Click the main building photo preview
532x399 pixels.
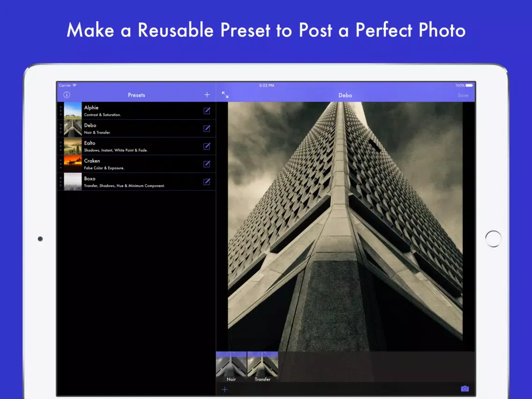click(345, 227)
